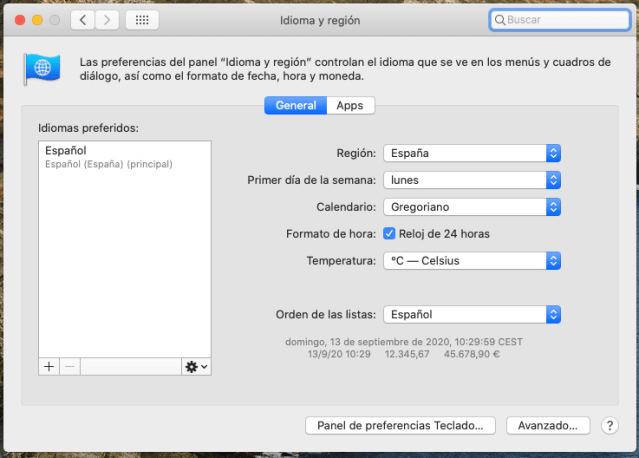Viewport: 639px width, 458px height.
Task: Open help with the question mark button
Action: pyautogui.click(x=610, y=425)
